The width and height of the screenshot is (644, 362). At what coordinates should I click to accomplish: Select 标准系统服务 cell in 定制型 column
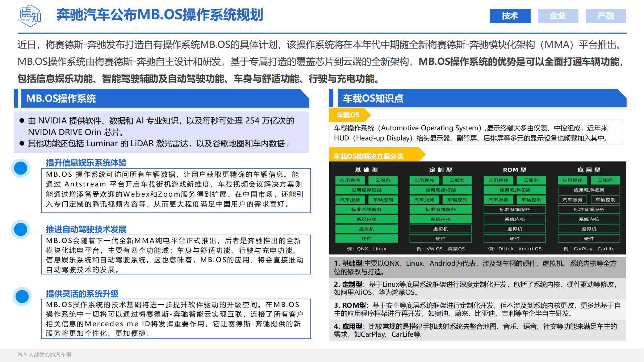(x=440, y=210)
